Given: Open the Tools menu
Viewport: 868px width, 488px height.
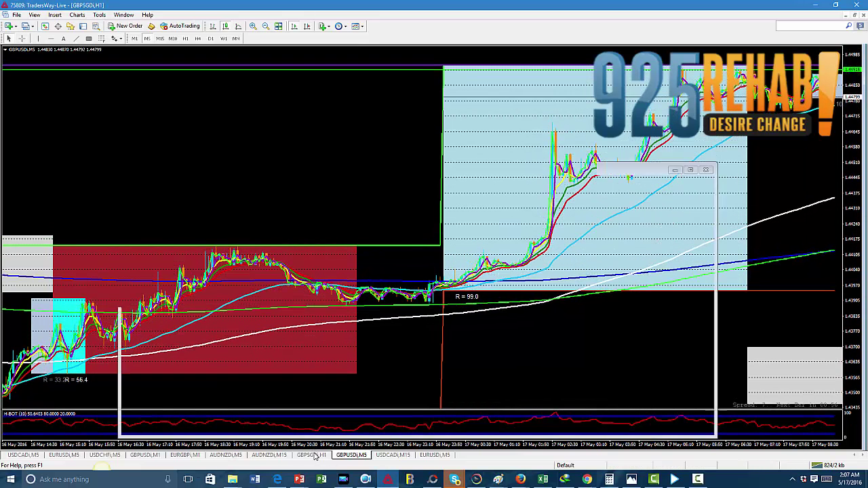Looking at the screenshot, I should [99, 15].
